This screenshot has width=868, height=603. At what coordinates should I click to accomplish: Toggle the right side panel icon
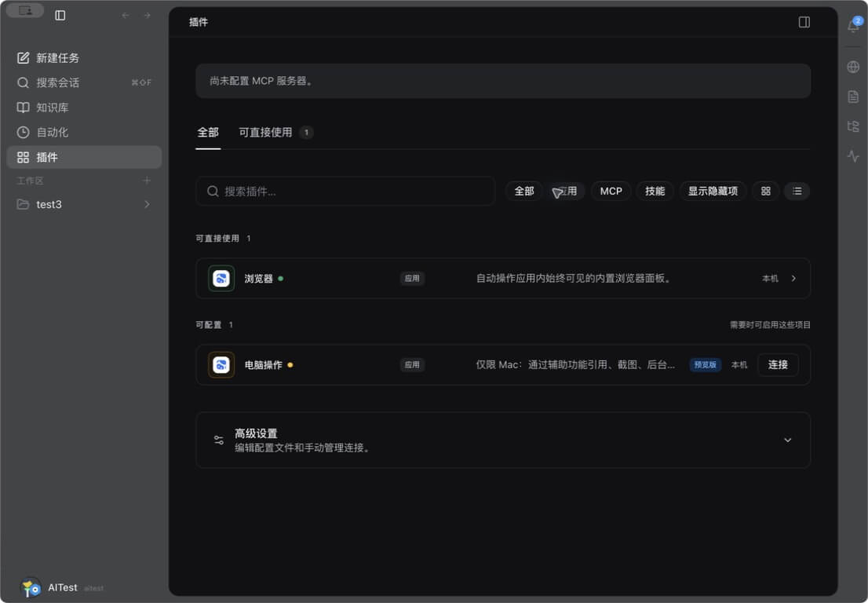tap(804, 22)
